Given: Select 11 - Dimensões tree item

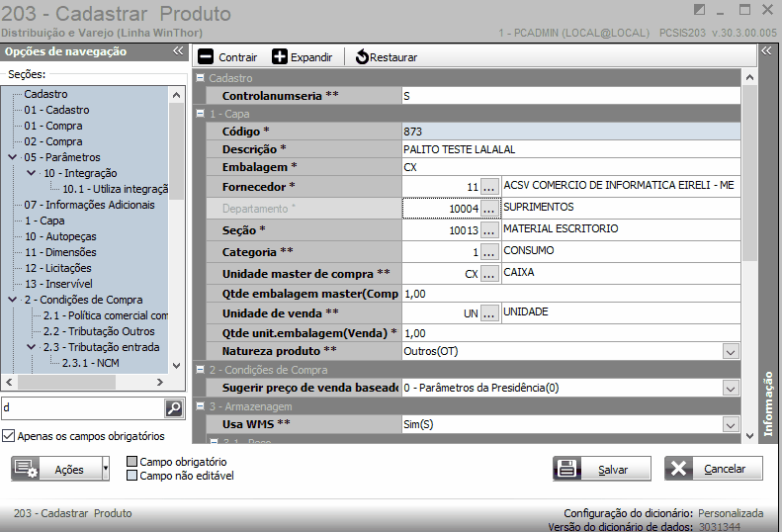Looking at the screenshot, I should click(x=60, y=252).
